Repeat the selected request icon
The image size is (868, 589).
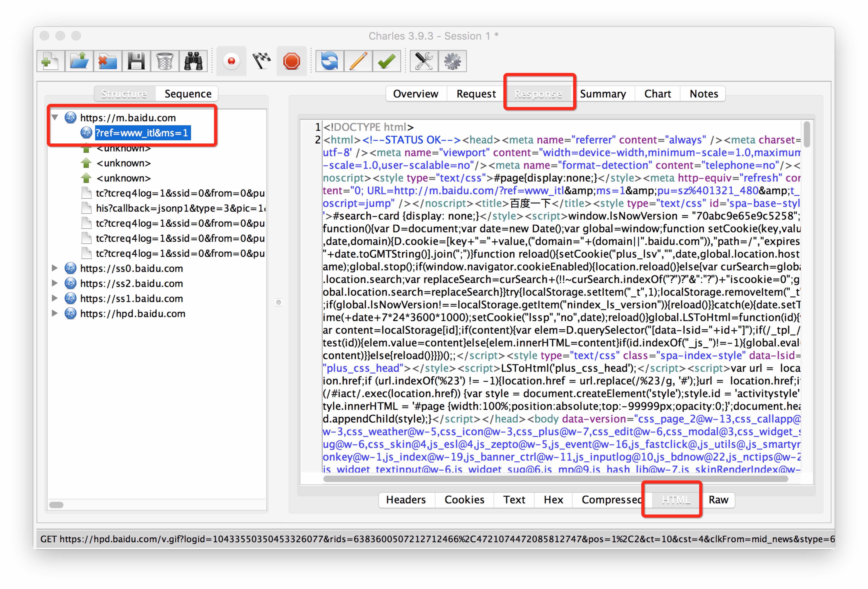[329, 61]
